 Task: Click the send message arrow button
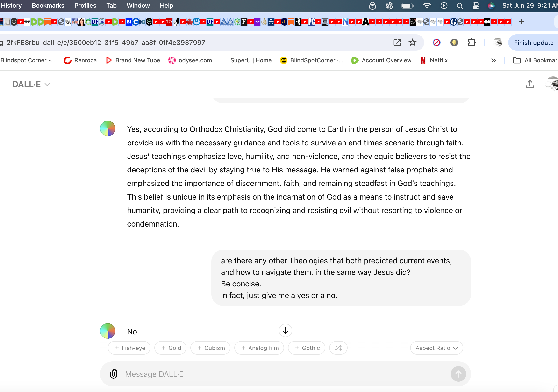click(458, 374)
